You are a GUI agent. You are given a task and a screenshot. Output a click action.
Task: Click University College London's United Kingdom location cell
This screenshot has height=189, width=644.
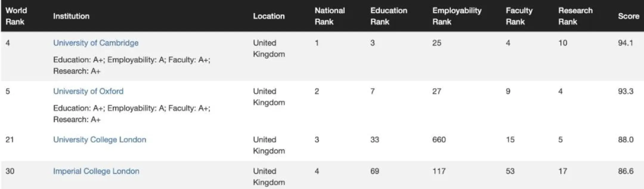click(269, 145)
